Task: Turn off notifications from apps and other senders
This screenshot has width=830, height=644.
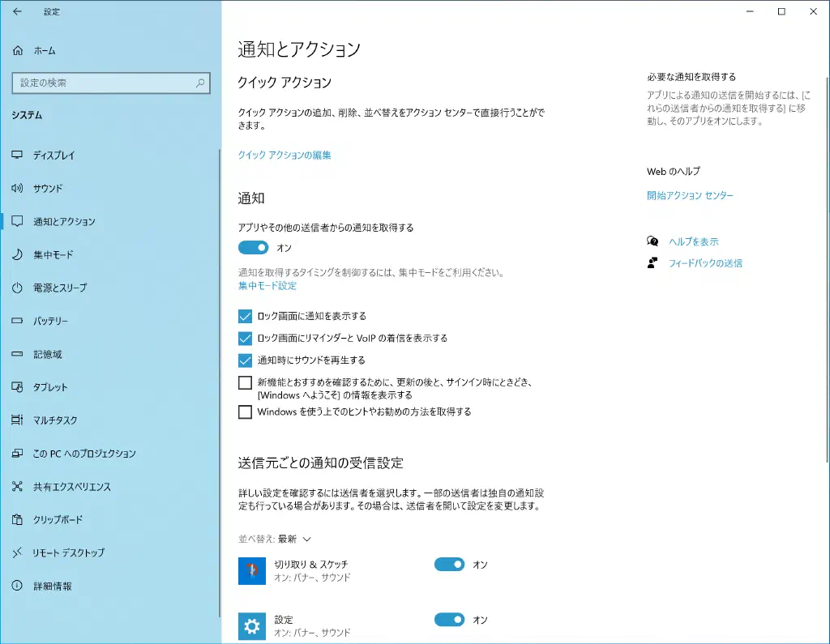Action: 253,248
